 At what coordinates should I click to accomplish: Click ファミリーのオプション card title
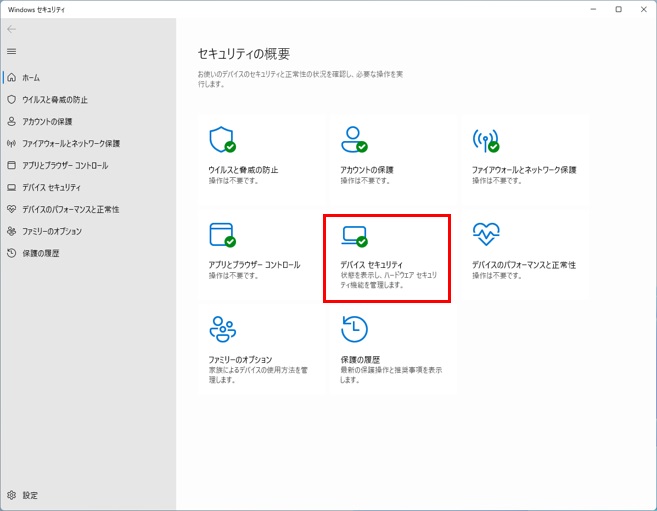(240, 359)
